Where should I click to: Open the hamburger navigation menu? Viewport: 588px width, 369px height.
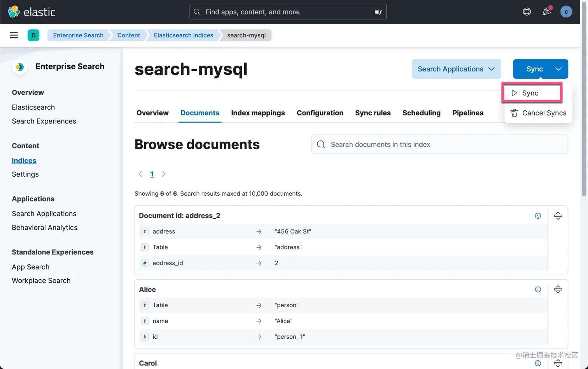[14, 35]
